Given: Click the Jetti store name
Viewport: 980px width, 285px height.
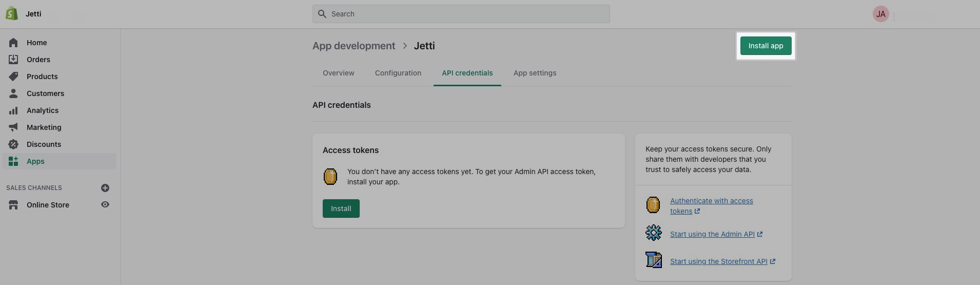Looking at the screenshot, I should (33, 14).
